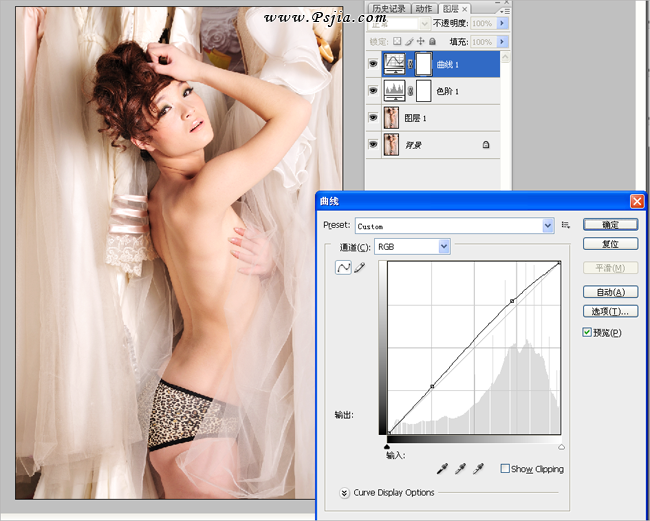This screenshot has width=650, height=521.
Task: Switch to the History tab
Action: [388, 8]
